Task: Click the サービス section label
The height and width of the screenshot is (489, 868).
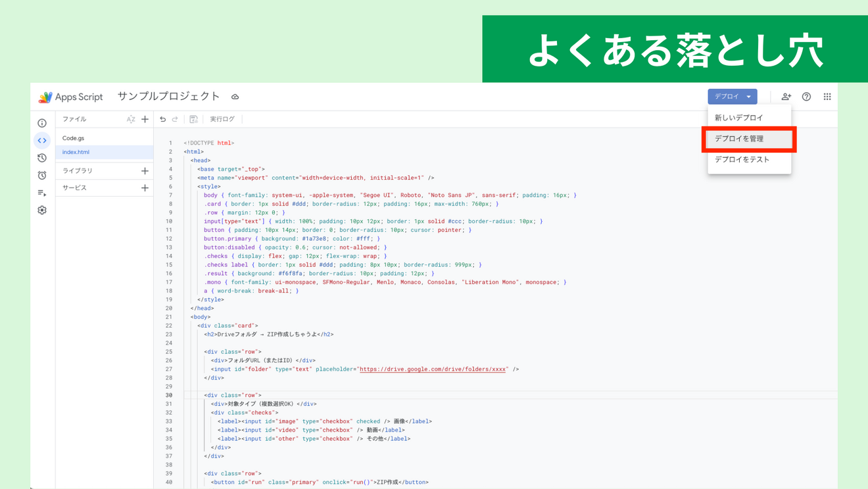Action: (74, 188)
